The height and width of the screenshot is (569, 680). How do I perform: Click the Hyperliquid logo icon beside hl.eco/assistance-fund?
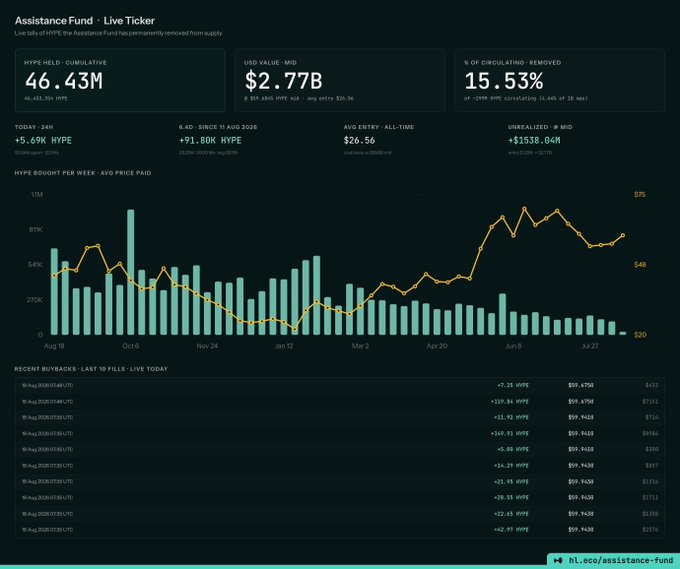559,560
